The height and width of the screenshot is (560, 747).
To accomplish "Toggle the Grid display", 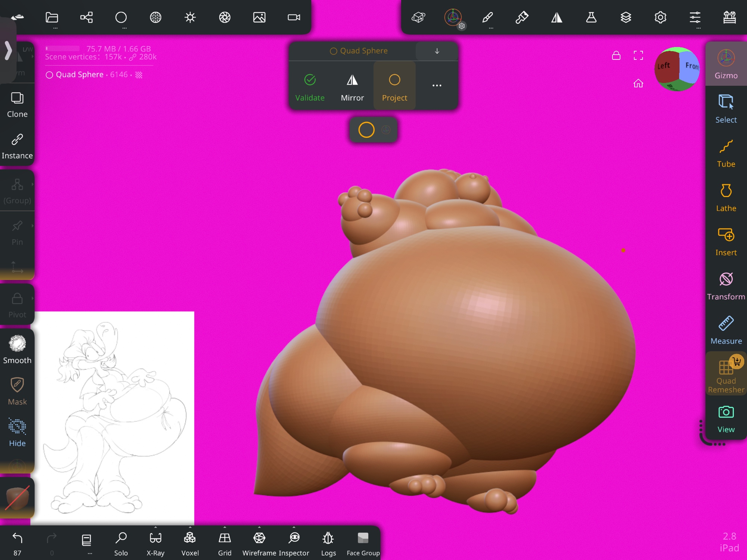I will pos(224,542).
